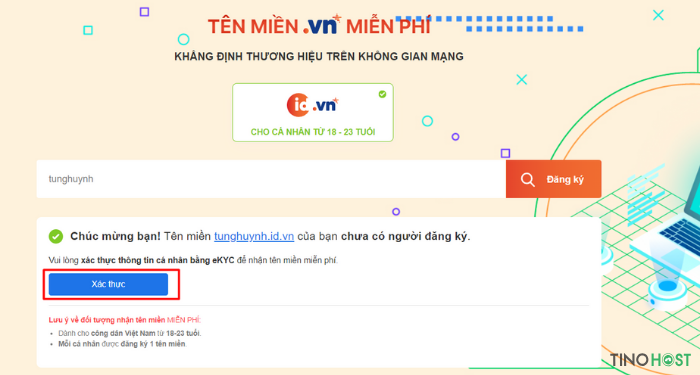
Task: Focus the domain name input containing tunghuynh
Action: (x=271, y=179)
